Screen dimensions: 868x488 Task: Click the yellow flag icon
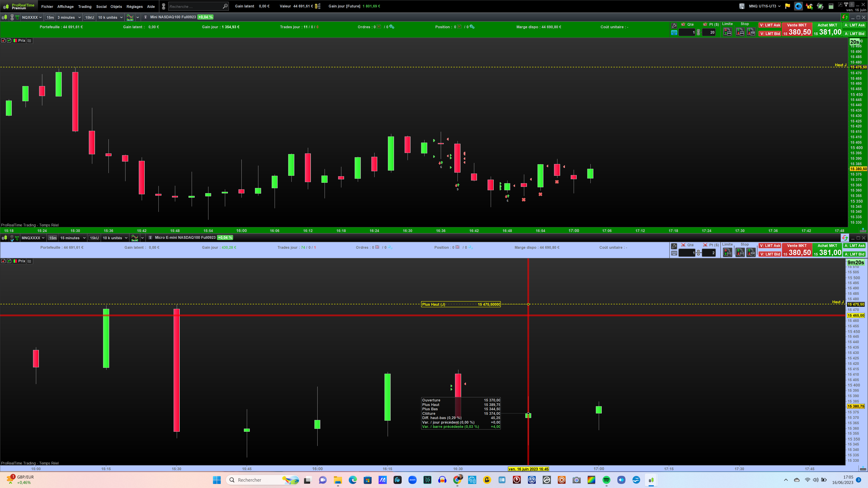click(788, 6)
